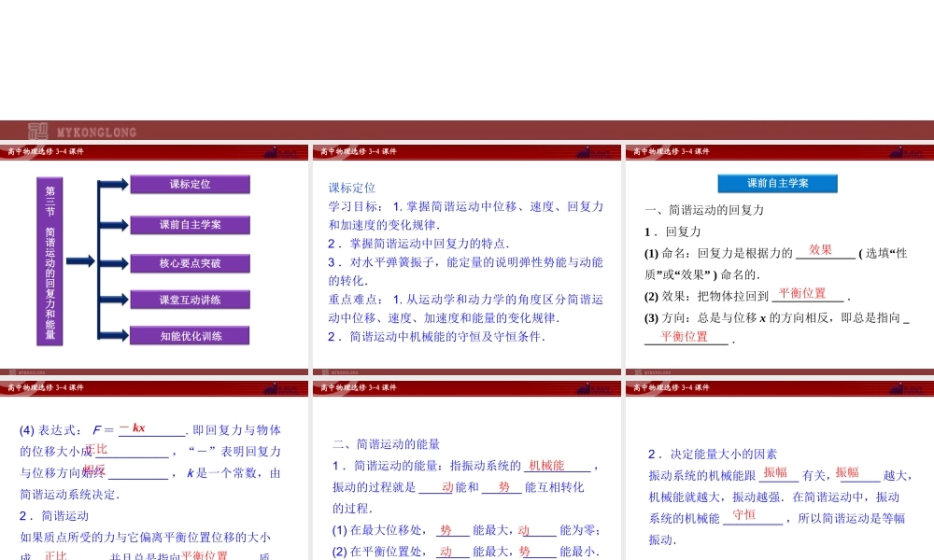This screenshot has width=934, height=560.
Task: Select the 课标定位 green navigation button
Action: [191, 184]
